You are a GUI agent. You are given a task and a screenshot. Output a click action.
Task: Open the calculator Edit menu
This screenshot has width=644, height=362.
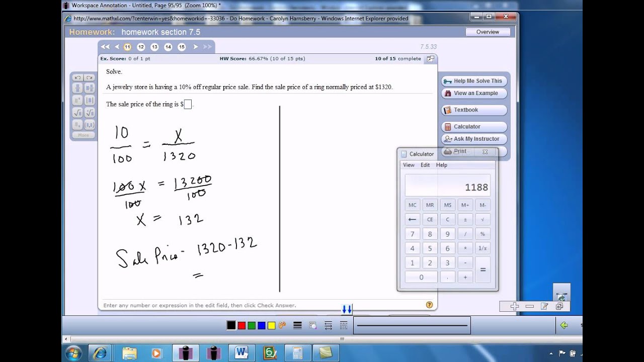(425, 165)
